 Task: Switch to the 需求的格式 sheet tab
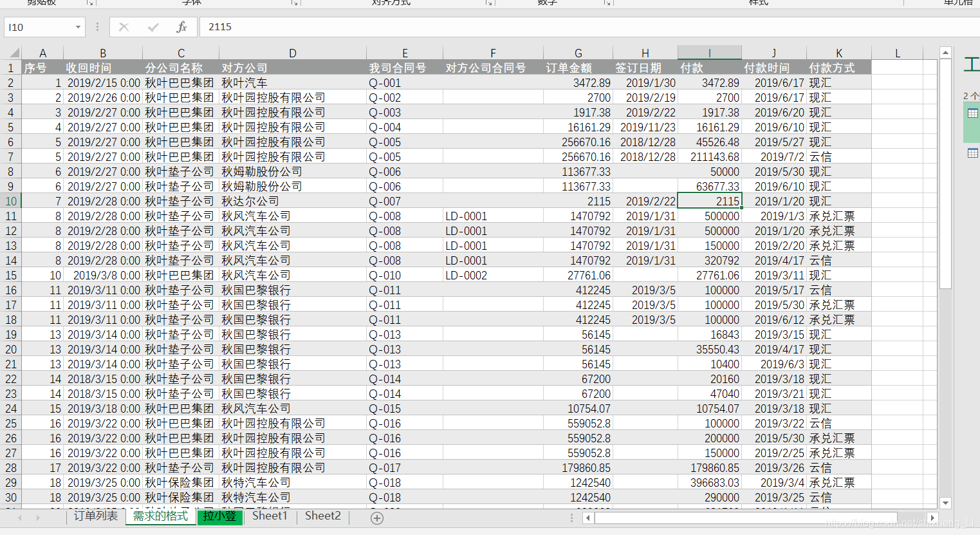coord(160,516)
